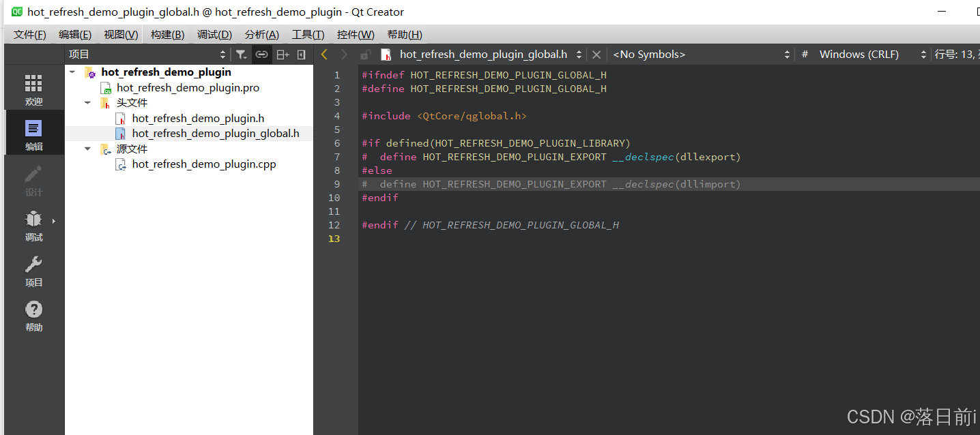
Task: Collapse the 头文件 headers folder
Action: click(x=87, y=102)
